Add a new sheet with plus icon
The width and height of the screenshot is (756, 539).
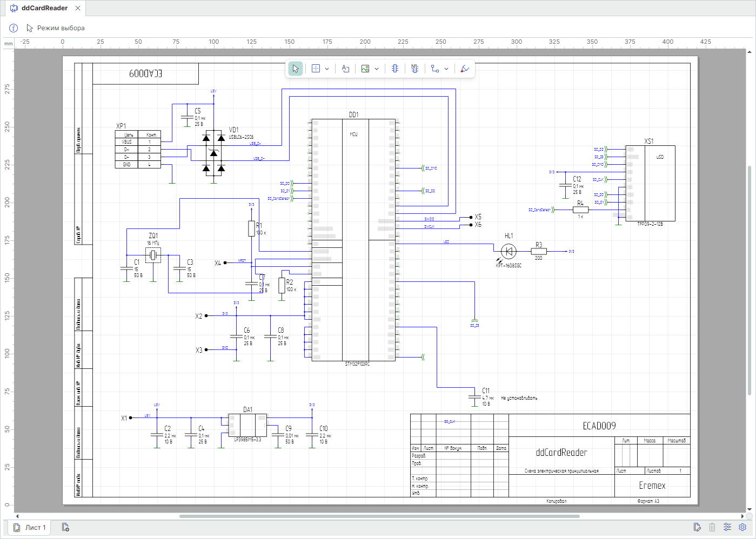click(x=65, y=528)
